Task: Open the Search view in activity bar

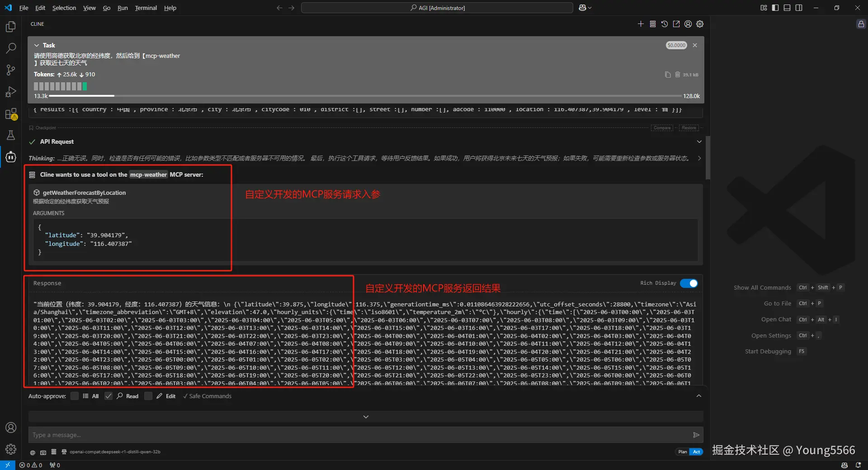Action: pyautogui.click(x=11, y=48)
